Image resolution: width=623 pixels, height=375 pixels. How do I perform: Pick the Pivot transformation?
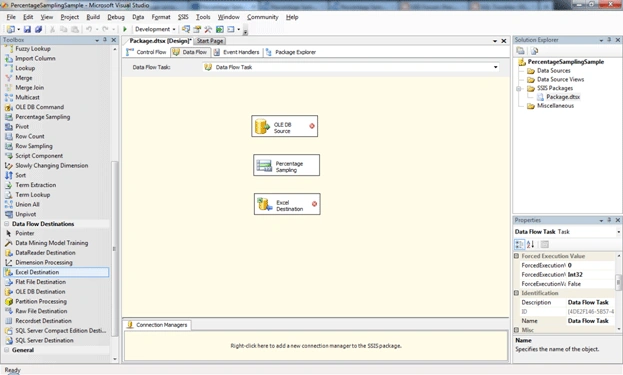(x=22, y=126)
